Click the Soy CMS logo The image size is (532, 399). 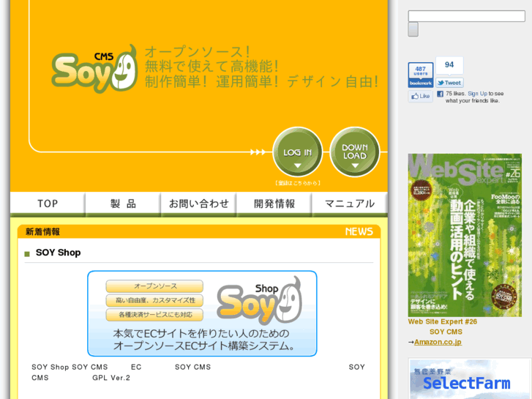(94, 69)
